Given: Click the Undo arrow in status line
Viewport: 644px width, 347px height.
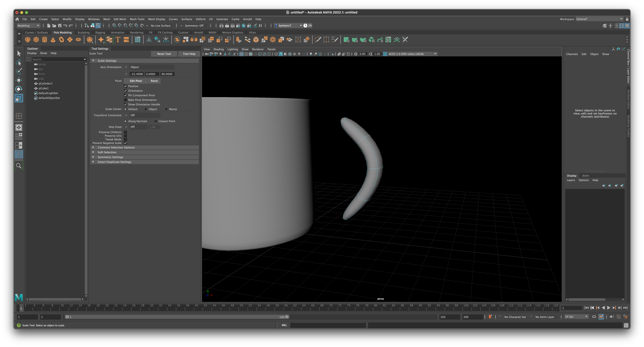Looking at the screenshot, I should pos(65,26).
